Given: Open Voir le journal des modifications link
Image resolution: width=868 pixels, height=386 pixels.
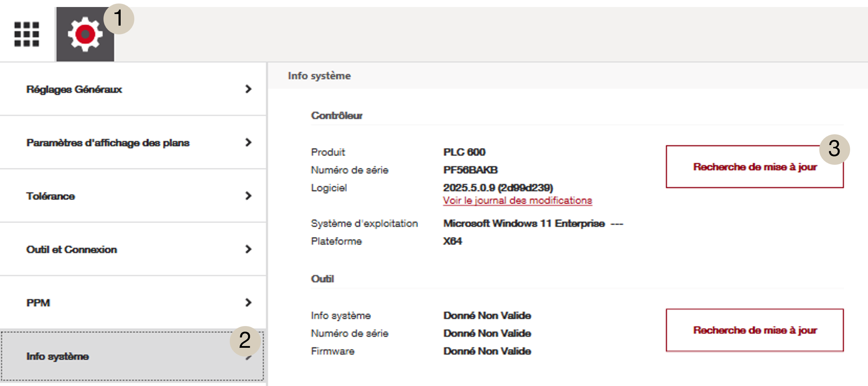Looking at the screenshot, I should [x=517, y=201].
